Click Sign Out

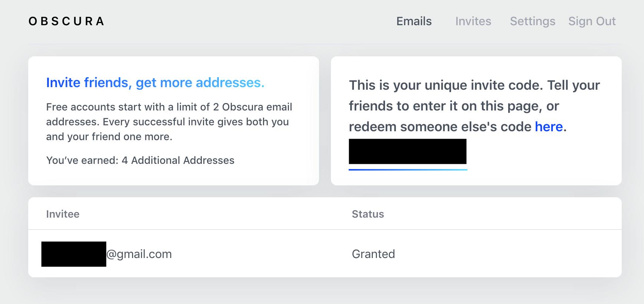(x=592, y=22)
